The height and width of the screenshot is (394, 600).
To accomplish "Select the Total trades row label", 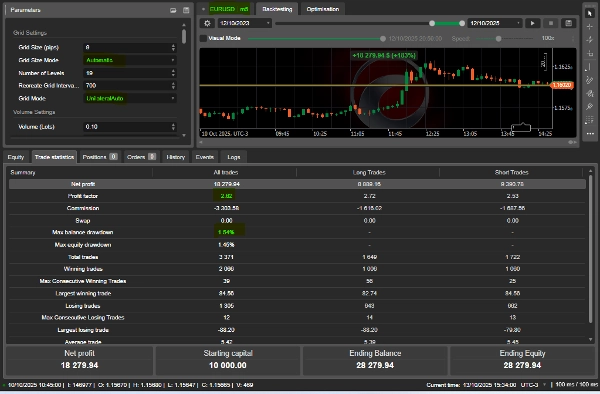I will click(83, 257).
